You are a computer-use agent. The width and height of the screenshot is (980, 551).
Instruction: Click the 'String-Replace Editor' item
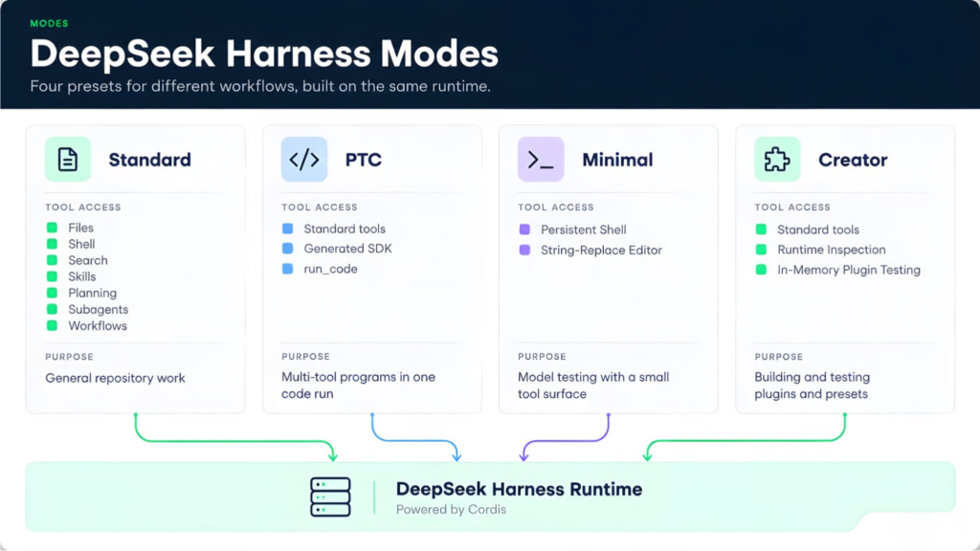pyautogui.click(x=601, y=250)
